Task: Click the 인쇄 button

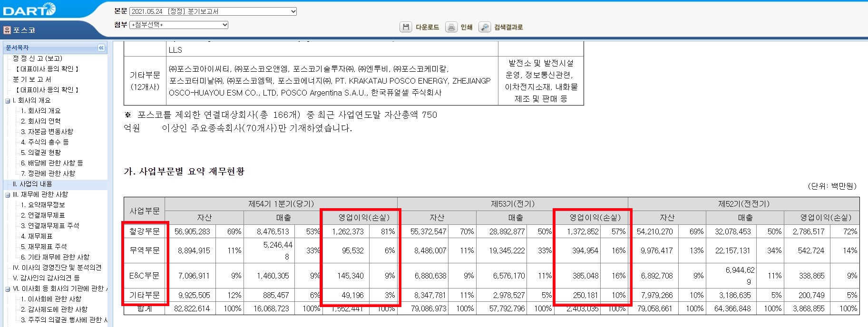Action: [466, 27]
